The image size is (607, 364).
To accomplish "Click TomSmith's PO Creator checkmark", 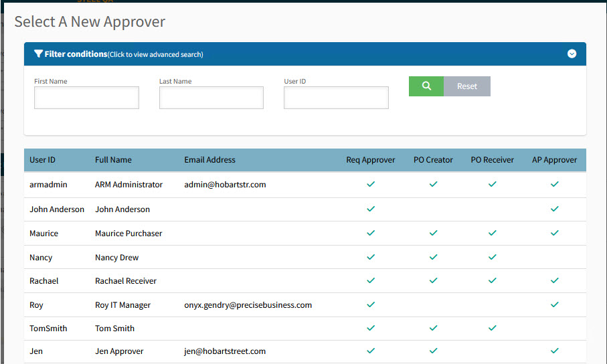I will point(433,328).
